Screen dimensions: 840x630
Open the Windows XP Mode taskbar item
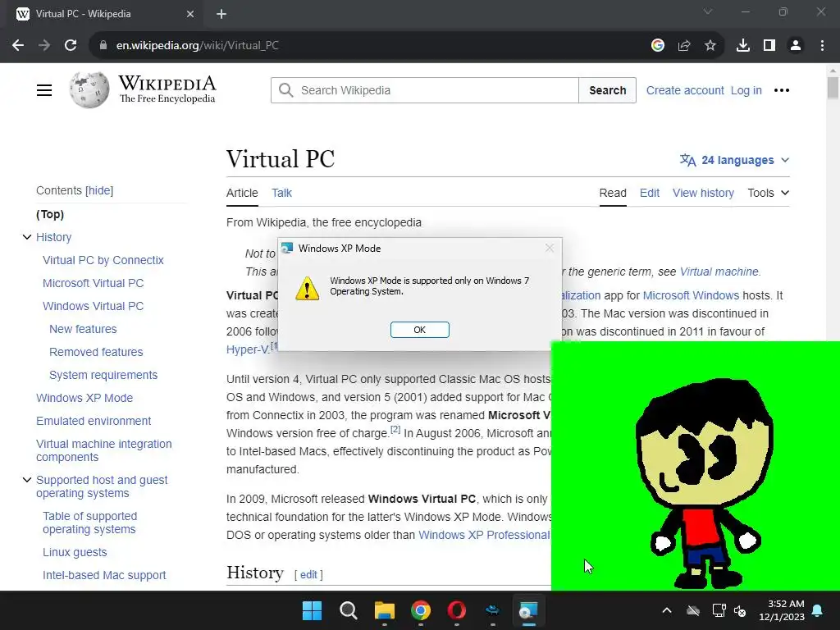(528, 610)
